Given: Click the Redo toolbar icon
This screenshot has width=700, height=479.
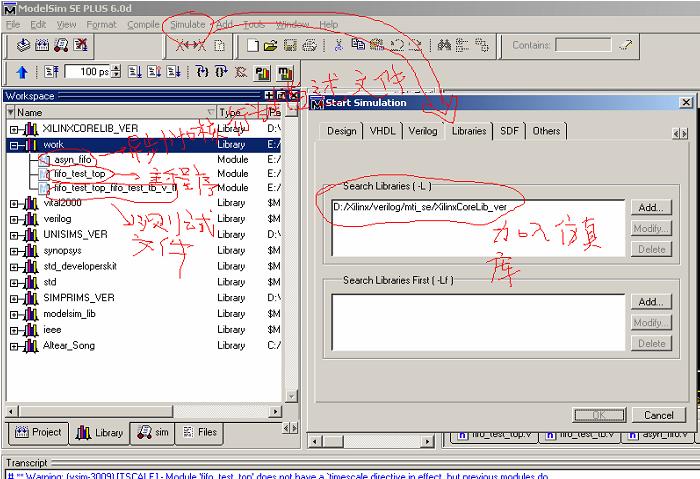Looking at the screenshot, I should click(415, 45).
